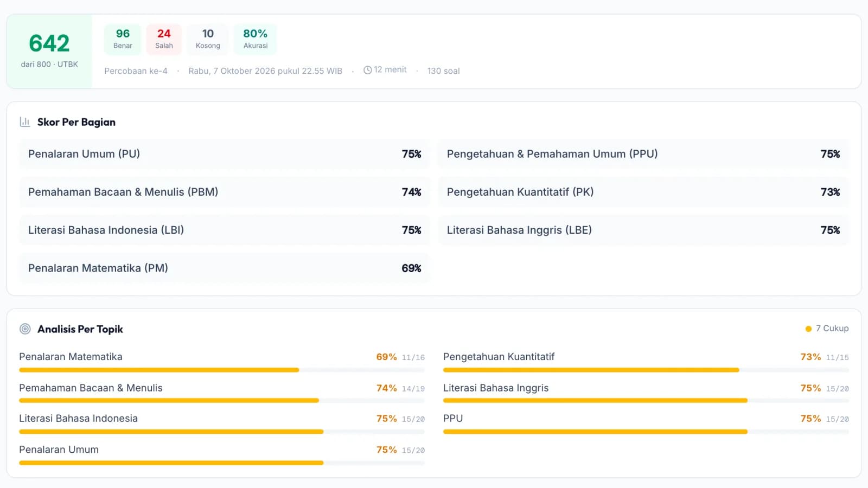
Task: Click the clock icon next to 12 menit
Action: coord(367,70)
